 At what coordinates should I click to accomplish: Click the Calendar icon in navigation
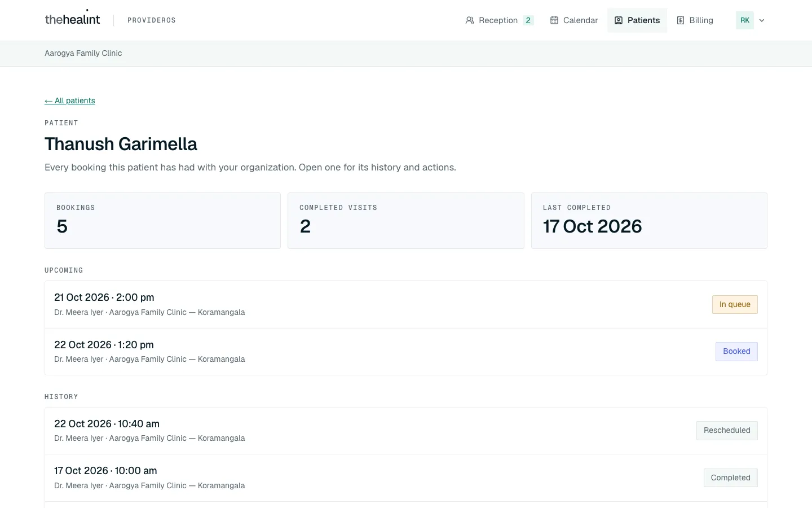[x=554, y=20]
